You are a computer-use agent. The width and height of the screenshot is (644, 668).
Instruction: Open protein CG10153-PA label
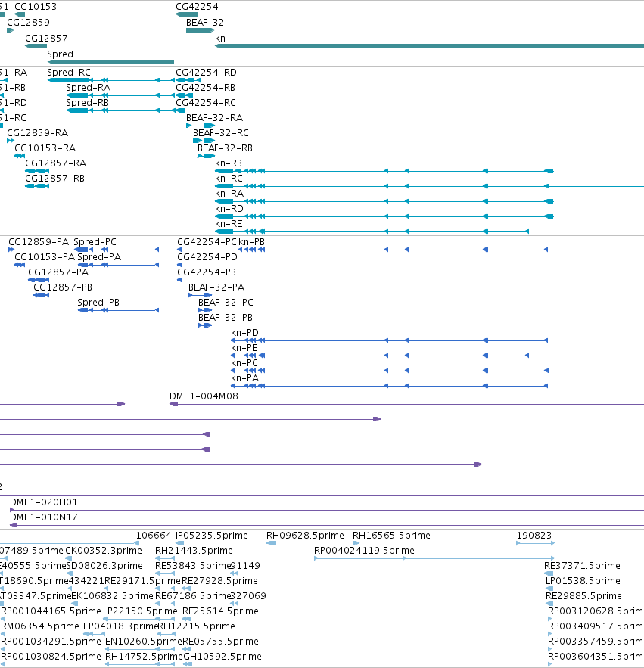(x=45, y=257)
